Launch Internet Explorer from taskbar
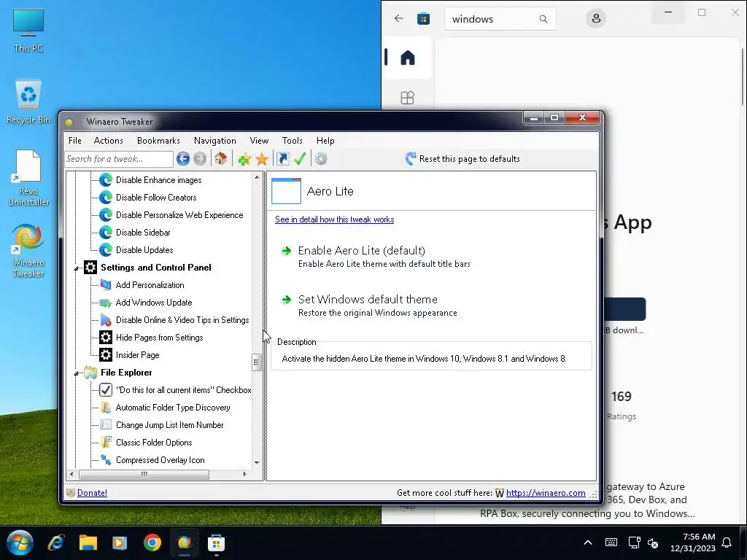Viewport: 747px width, 560px height. coord(55,542)
